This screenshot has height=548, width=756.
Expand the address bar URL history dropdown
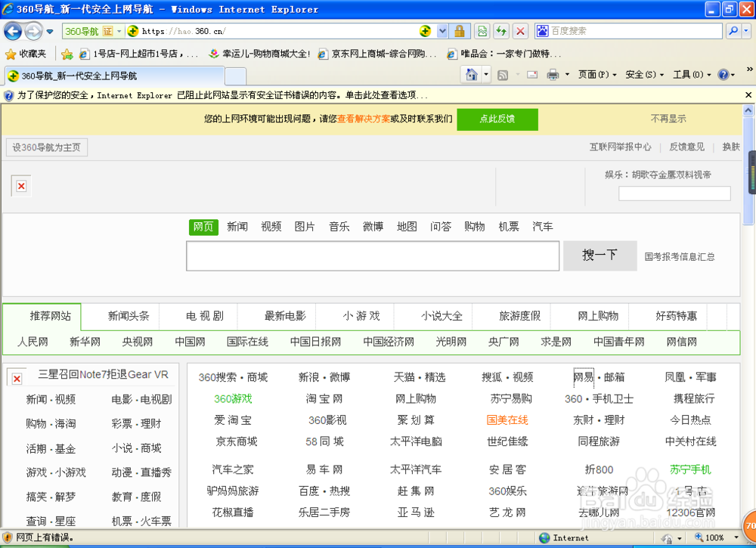pos(442,31)
